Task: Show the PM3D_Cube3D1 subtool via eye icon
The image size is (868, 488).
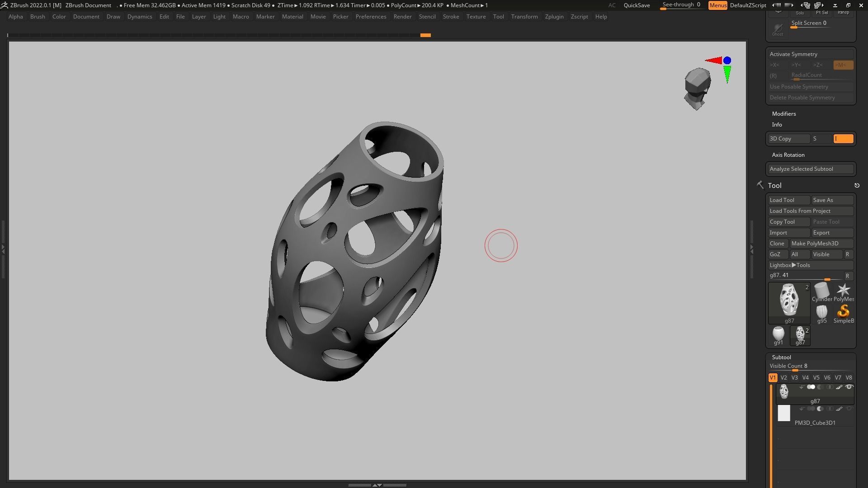Action: [849, 409]
